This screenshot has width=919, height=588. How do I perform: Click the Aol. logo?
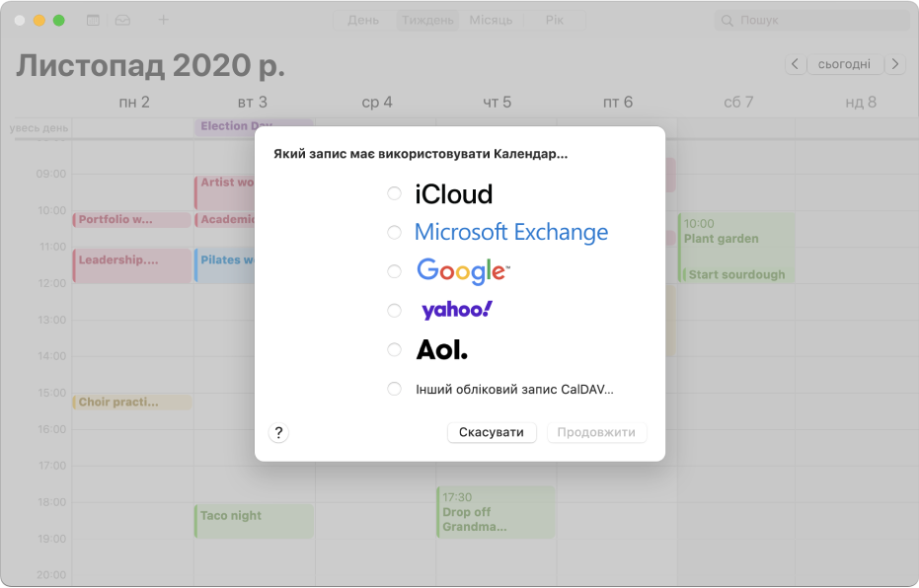click(x=442, y=349)
